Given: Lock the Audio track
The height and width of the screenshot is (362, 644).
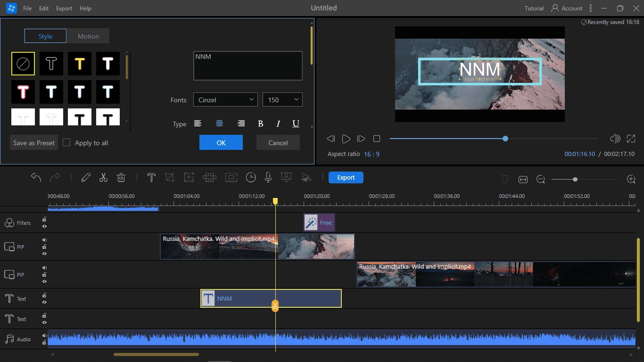Looking at the screenshot, I should [44, 343].
